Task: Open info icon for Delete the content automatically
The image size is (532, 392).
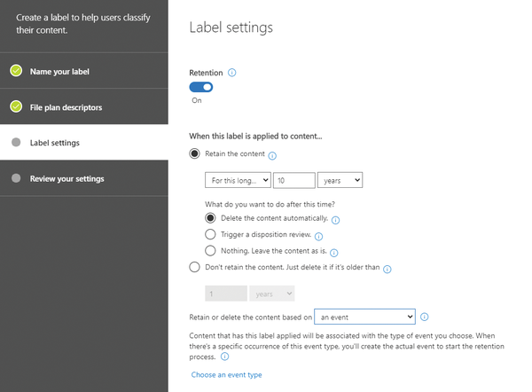Action: 335,220
